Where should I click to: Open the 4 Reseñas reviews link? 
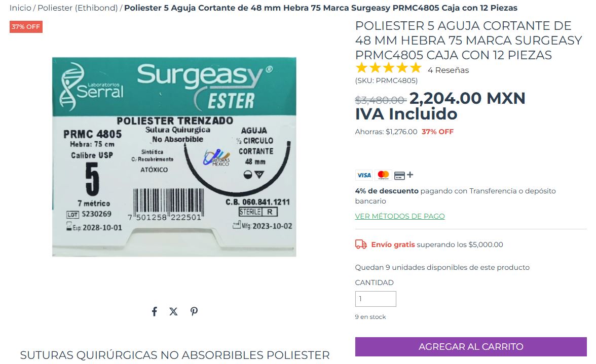(x=448, y=70)
